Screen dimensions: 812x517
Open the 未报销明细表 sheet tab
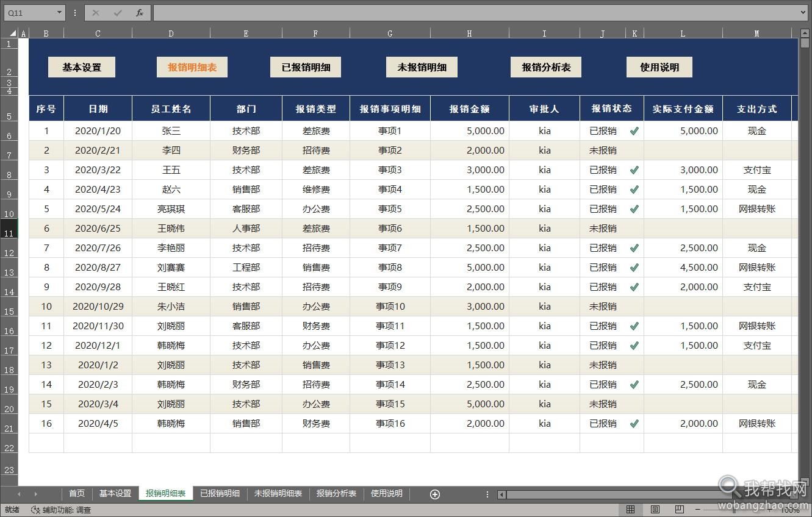(278, 494)
